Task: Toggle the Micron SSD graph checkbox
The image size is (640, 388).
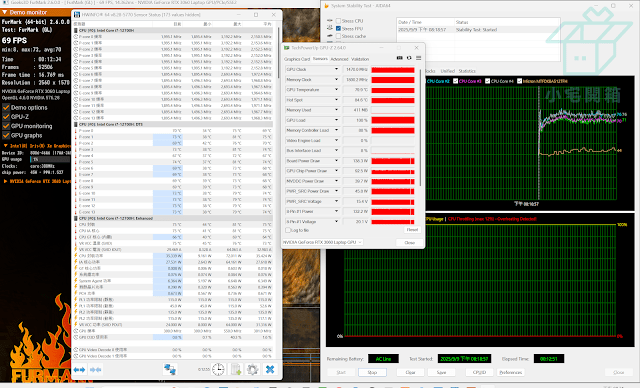Action: click(519, 81)
